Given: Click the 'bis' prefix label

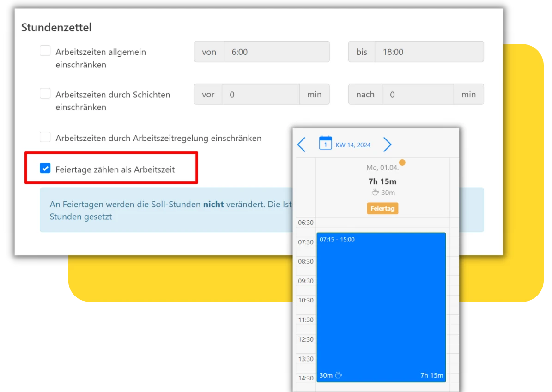Looking at the screenshot, I should [x=362, y=52].
